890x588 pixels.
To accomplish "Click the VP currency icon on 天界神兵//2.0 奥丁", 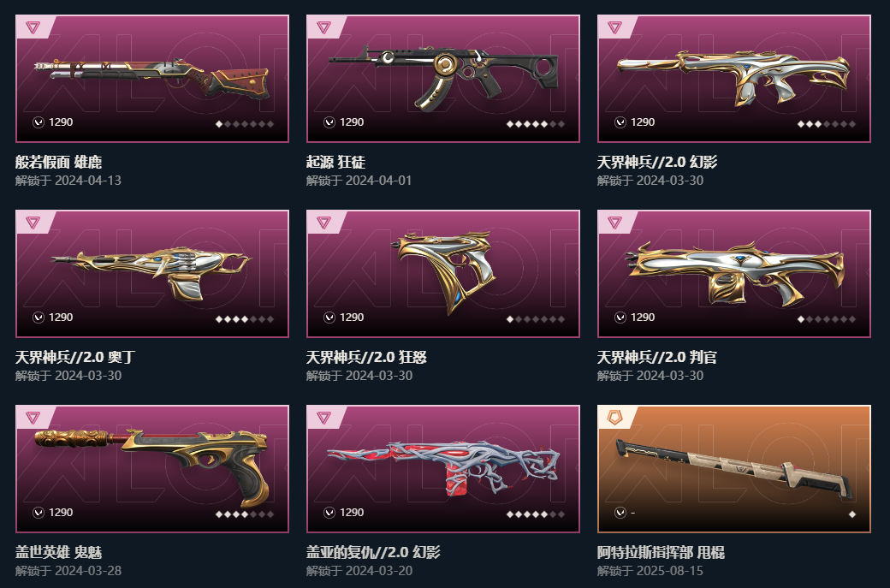I will 39,318.
